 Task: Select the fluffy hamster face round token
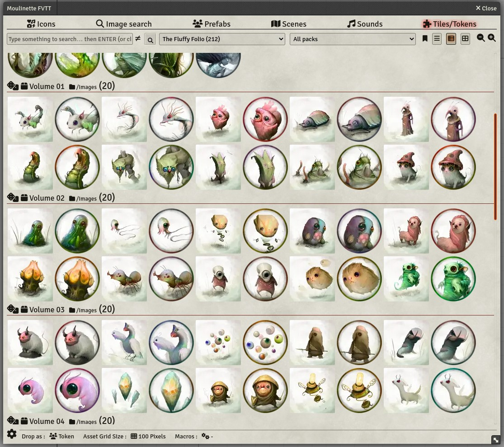pos(359,278)
